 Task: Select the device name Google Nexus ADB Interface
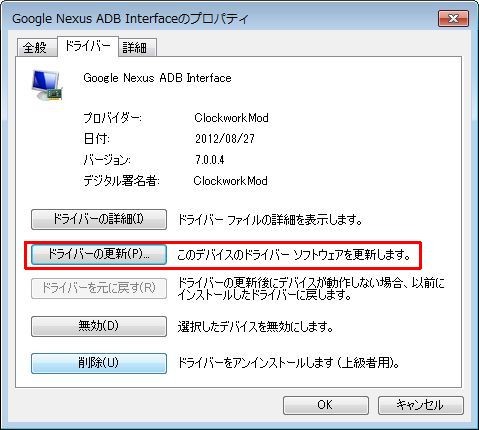pos(157,78)
